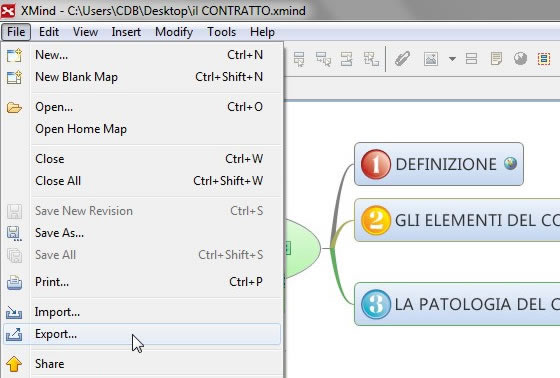Viewport: 560px width, 378px height.
Task: Select Print... from the File menu
Action: (142, 282)
